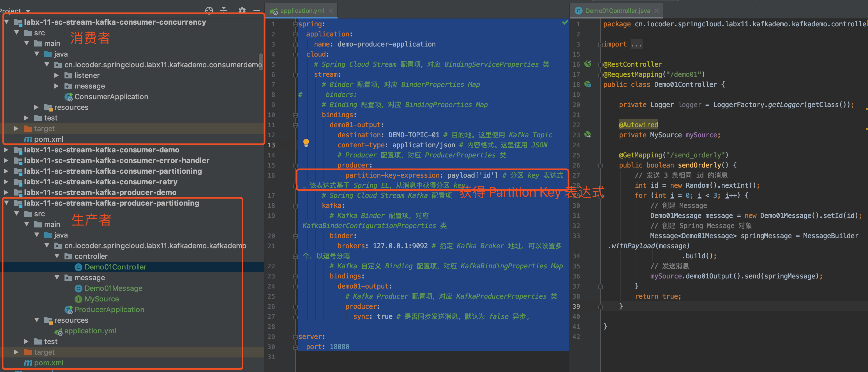Switch to Demo01Controller.java tab
Image resolution: width=868 pixels, height=372 pixels.
pyautogui.click(x=617, y=11)
